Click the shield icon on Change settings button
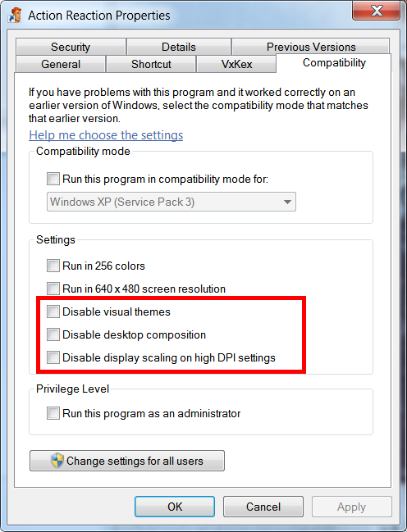The width and height of the screenshot is (407, 532). click(x=57, y=461)
